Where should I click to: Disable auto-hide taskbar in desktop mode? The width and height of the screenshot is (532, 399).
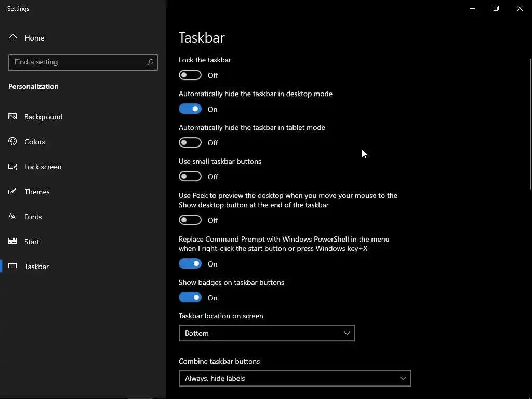click(x=190, y=109)
